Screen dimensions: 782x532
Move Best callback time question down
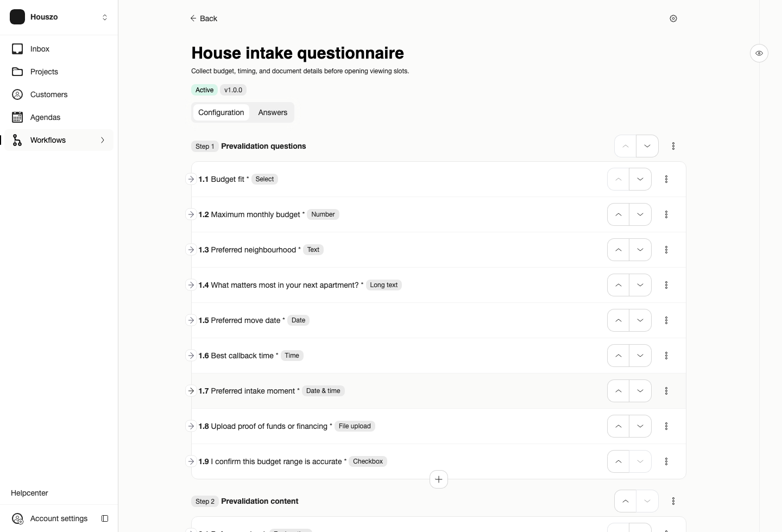click(640, 356)
